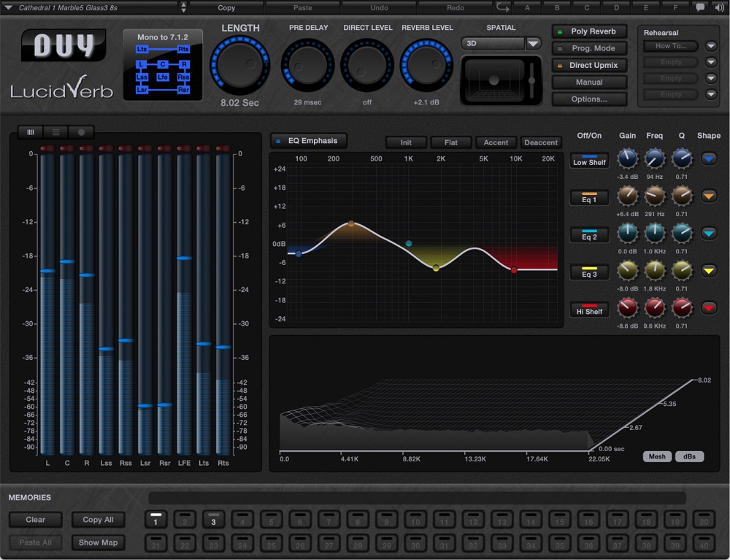Open the Hi Shelf shape dropdown (red arrow)
The height and width of the screenshot is (560, 730).
[x=709, y=308]
